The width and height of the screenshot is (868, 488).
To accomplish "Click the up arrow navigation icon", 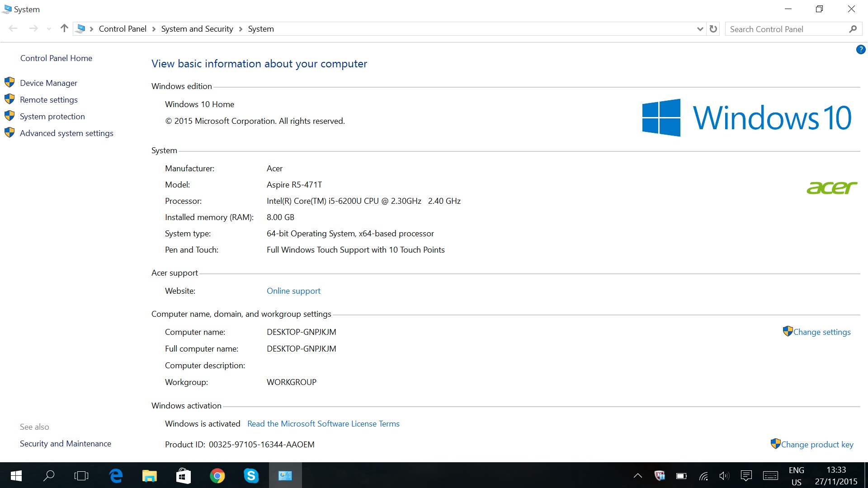I will pyautogui.click(x=64, y=28).
